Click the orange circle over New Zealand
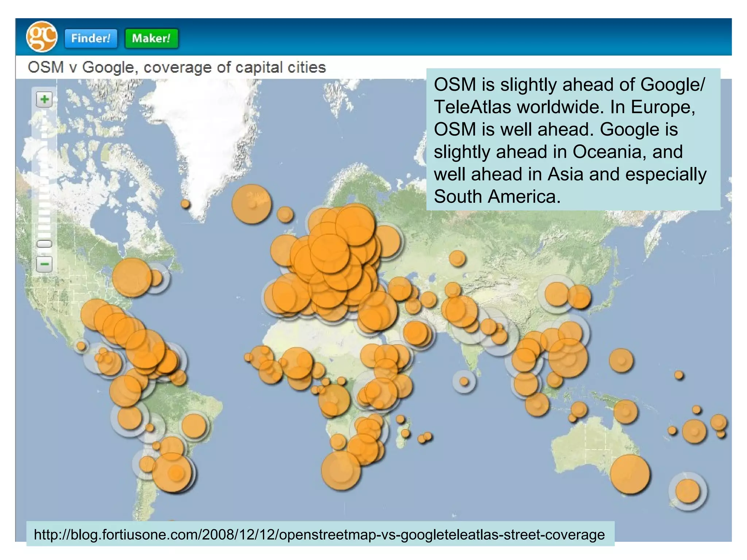 pos(688,491)
